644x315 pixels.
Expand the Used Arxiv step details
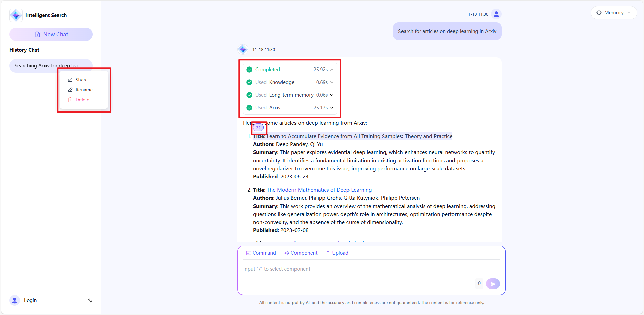click(x=331, y=108)
